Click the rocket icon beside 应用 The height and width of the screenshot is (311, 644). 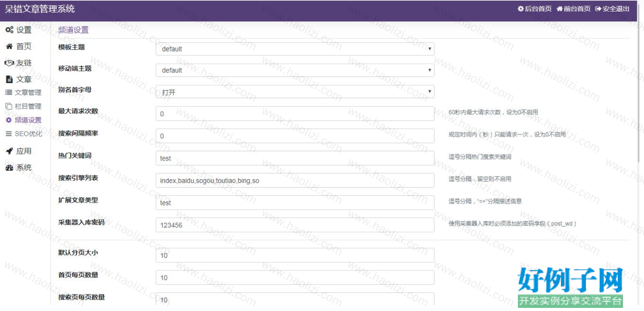click(9, 151)
